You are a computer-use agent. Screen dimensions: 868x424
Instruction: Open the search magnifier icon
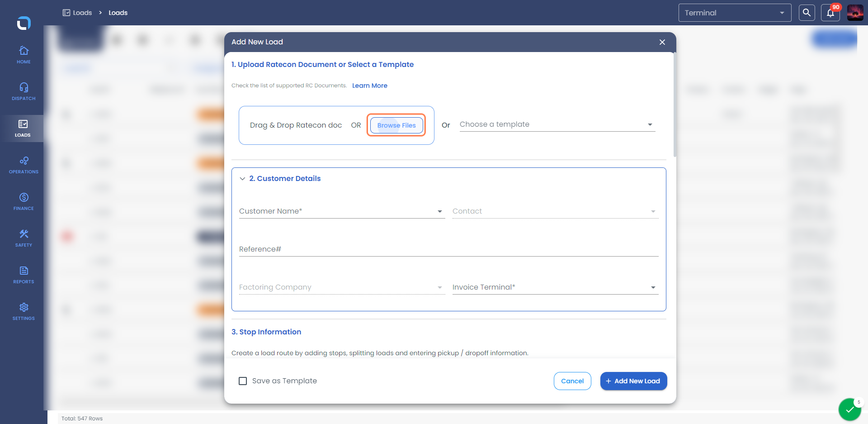pyautogui.click(x=807, y=13)
